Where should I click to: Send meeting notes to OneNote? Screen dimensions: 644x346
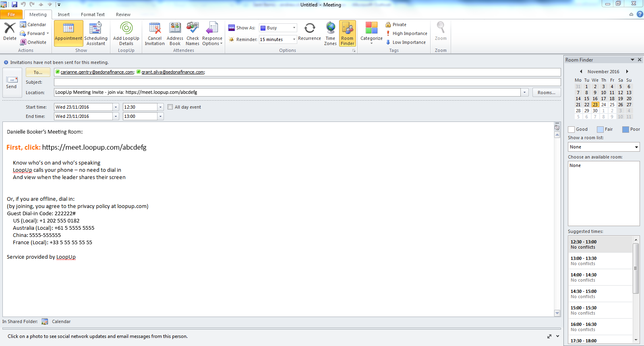click(33, 42)
